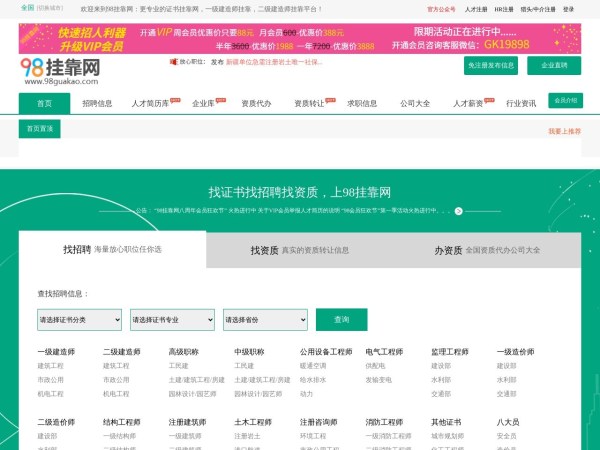This screenshot has width=600, height=450.
Task: Click the 我要上推荐 link
Action: coord(564,131)
